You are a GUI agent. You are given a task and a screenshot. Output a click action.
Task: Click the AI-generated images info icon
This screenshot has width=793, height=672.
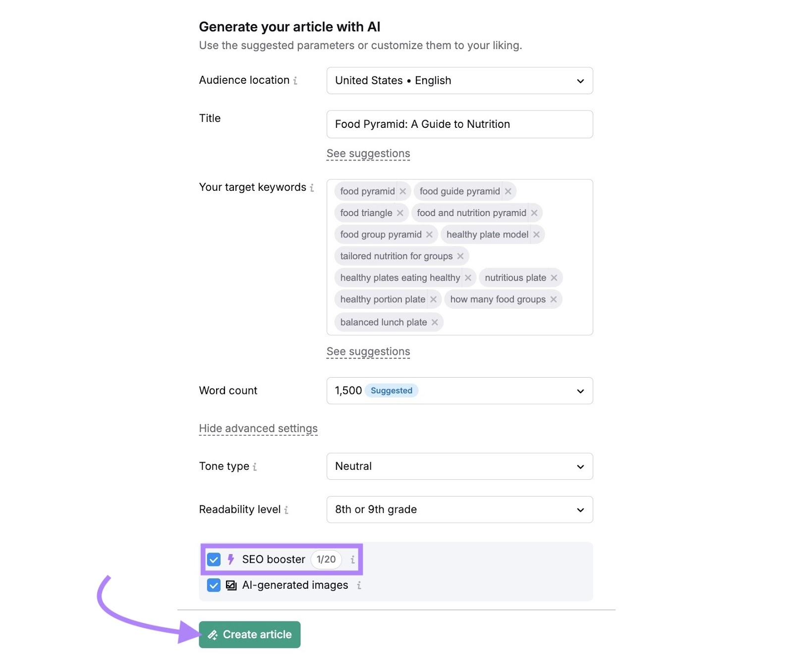(x=358, y=585)
